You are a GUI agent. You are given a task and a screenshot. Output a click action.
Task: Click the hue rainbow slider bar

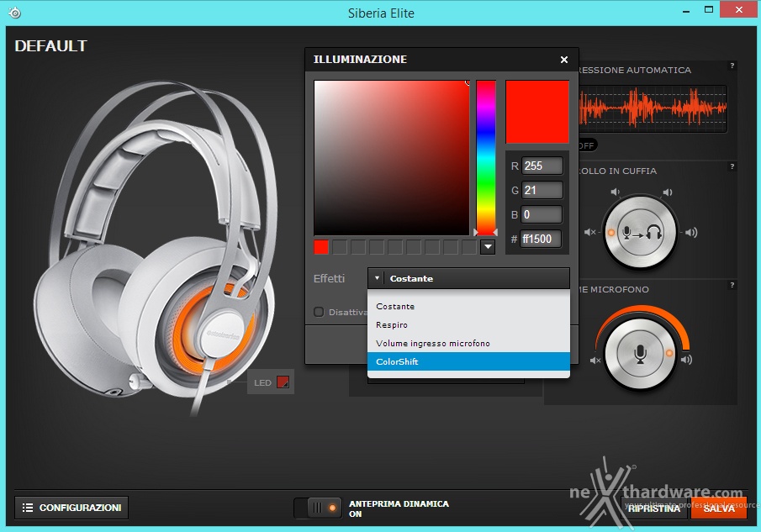pos(486,158)
